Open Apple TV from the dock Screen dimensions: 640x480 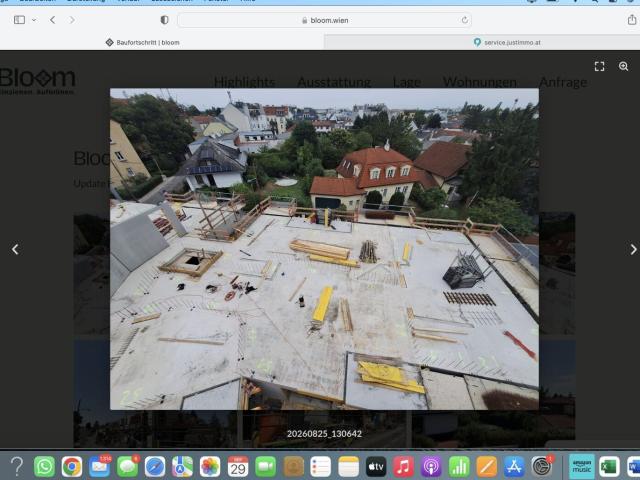(376, 466)
